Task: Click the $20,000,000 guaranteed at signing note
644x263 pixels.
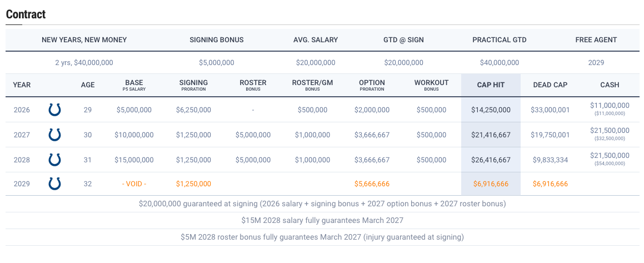Action: [x=322, y=204]
